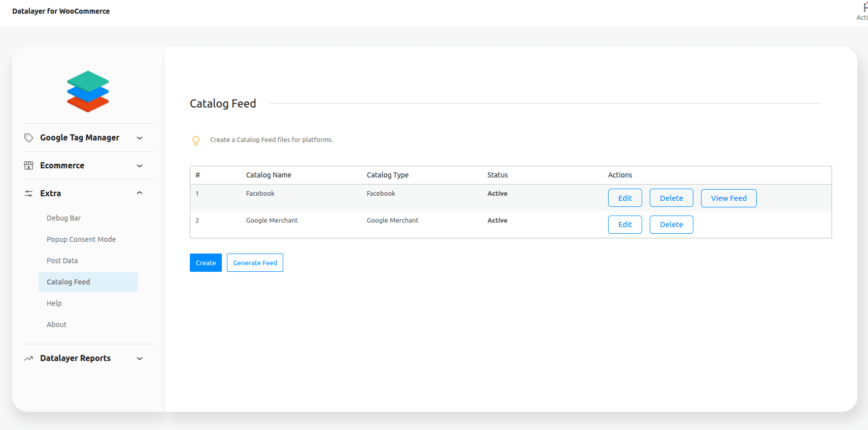Open Popup Consent Mode settings
Viewport: 868px width, 430px height.
click(x=81, y=239)
